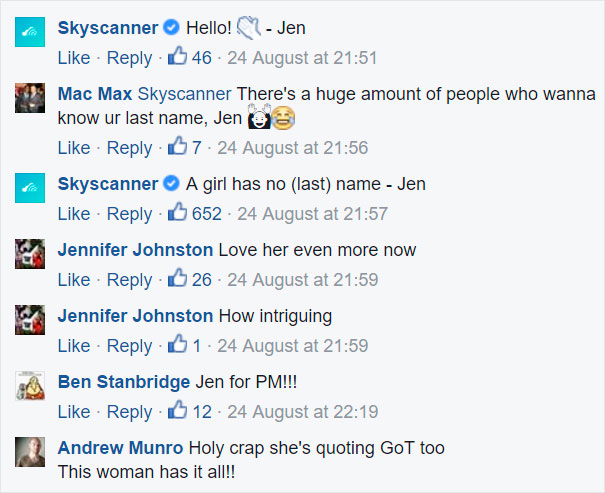Click the Skyscanner mention in Mac Max's comment
The width and height of the screenshot is (605, 493).
pos(184,94)
